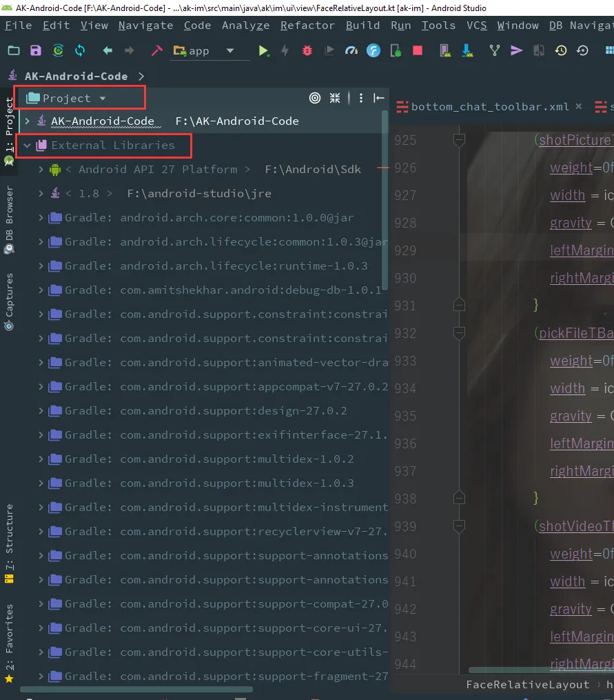This screenshot has height=700, width=614.
Task: Close the bottom_chat_toolbar.xml tab
Action: tap(579, 106)
